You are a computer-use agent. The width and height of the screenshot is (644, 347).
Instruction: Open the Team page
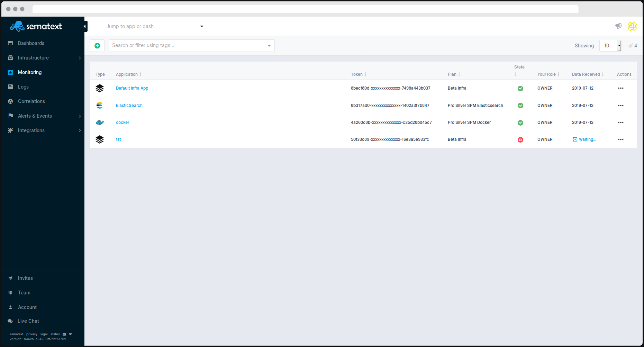[24, 293]
